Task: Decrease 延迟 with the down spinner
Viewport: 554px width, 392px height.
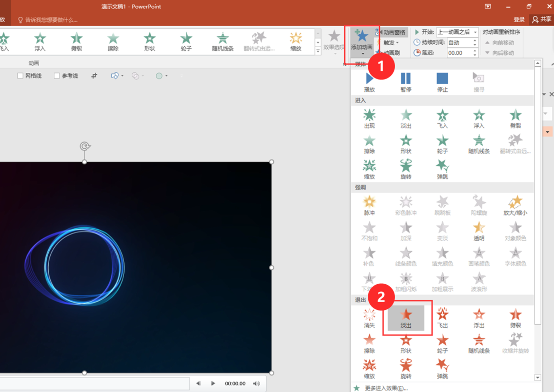Action: coord(475,55)
